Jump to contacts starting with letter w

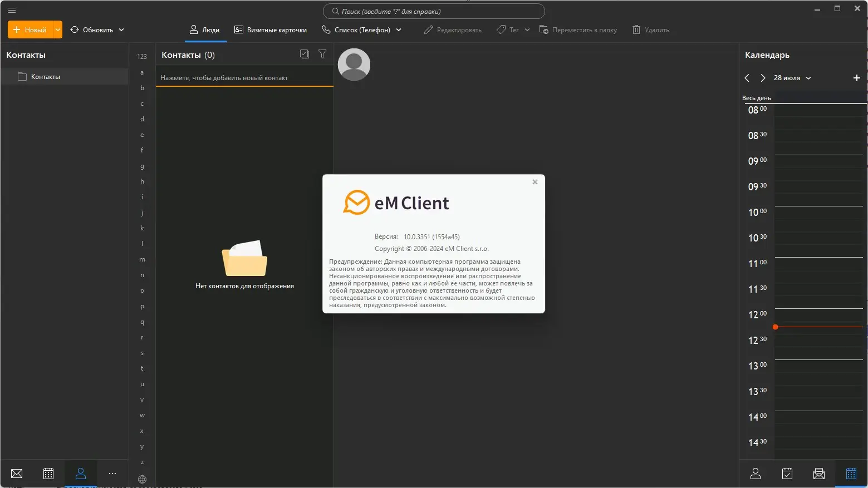(x=142, y=416)
